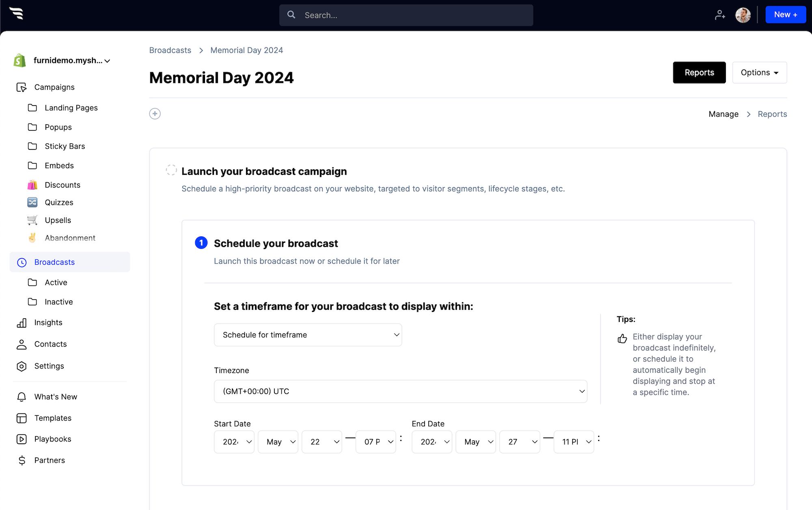Open the End Date month dropdown
Viewport: 812px width, 510px height.
[475, 442]
